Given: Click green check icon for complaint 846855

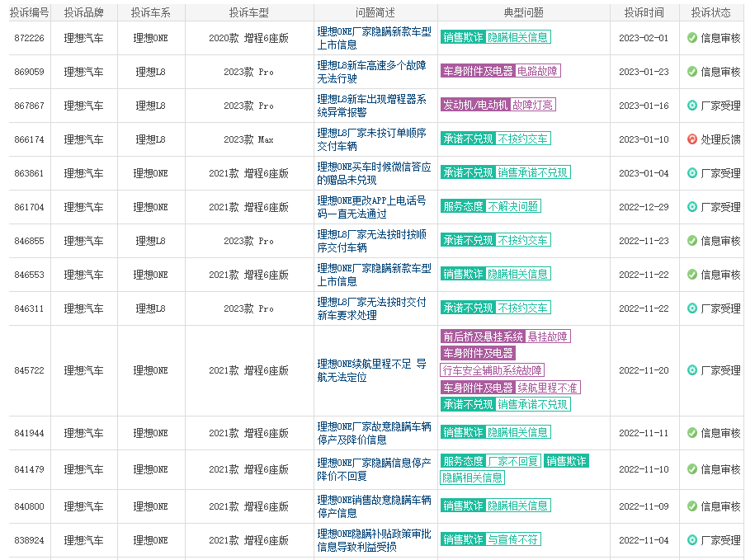Looking at the screenshot, I should [692, 241].
